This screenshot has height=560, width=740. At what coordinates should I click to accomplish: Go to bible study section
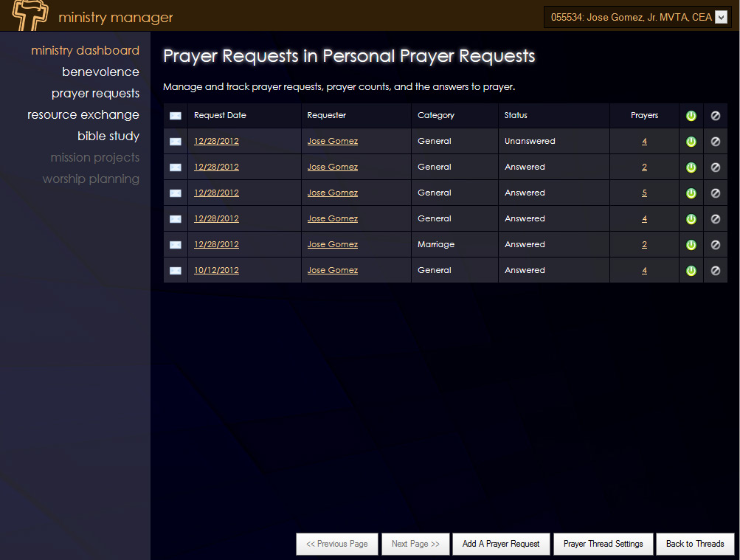[x=108, y=136]
